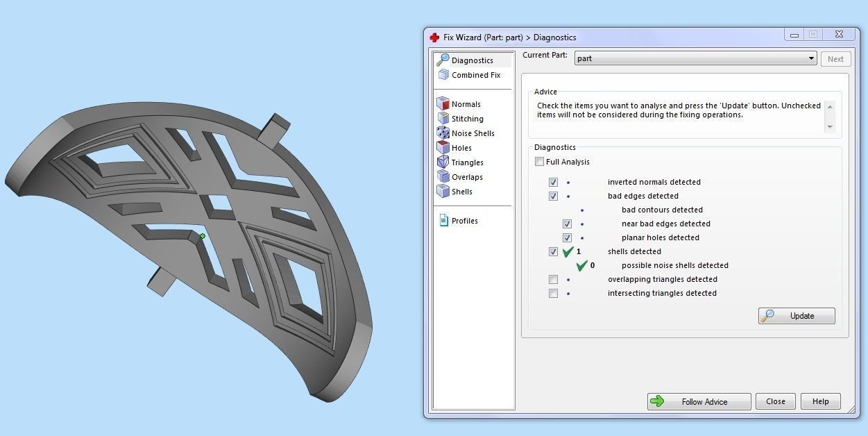Click 'inverted normals detected' text
Image resolution: width=868 pixels, height=436 pixels.
(654, 182)
